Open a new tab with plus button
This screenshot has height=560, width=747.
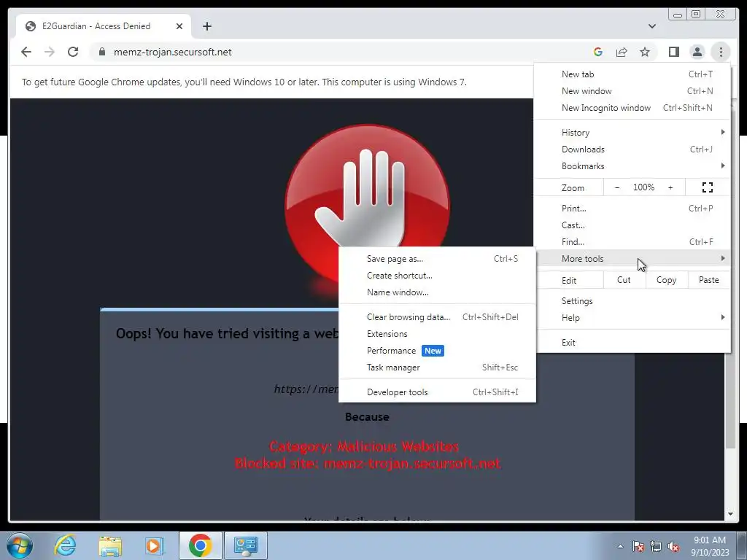tap(206, 26)
